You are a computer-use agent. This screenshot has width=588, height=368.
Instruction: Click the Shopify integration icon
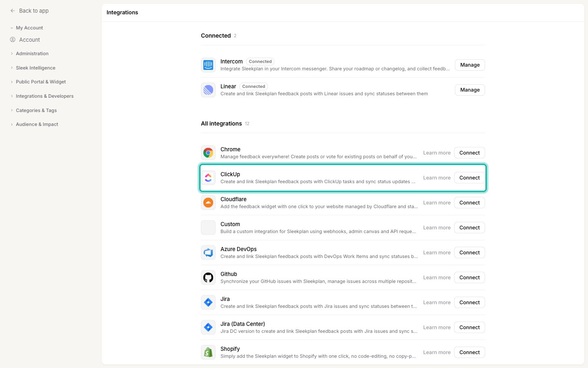[208, 352]
